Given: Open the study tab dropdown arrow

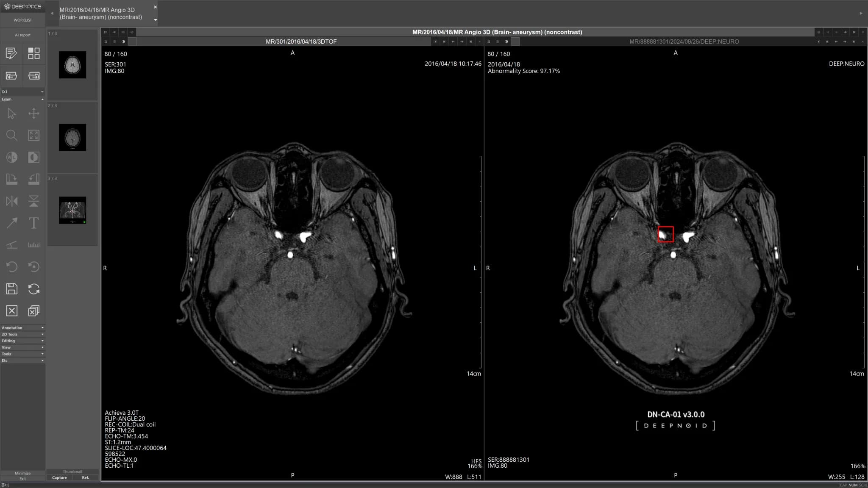Looking at the screenshot, I should coord(155,20).
